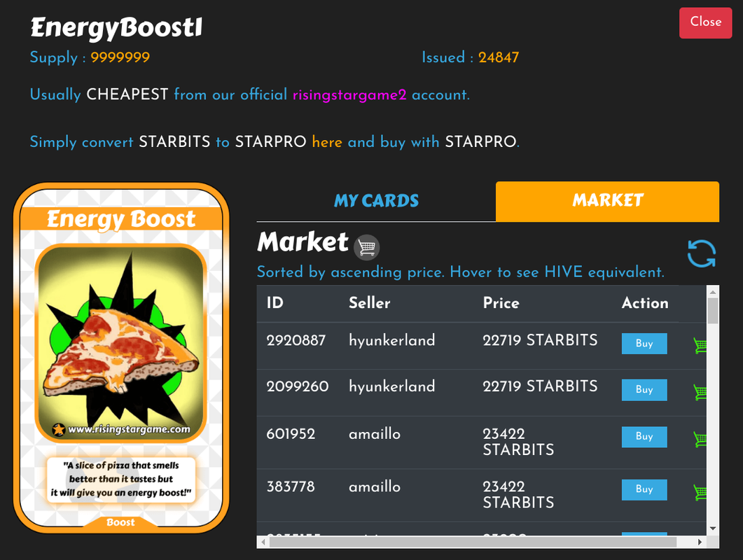The image size is (743, 560).
Task: Switch to the MY CARDS tab
Action: coord(376,201)
